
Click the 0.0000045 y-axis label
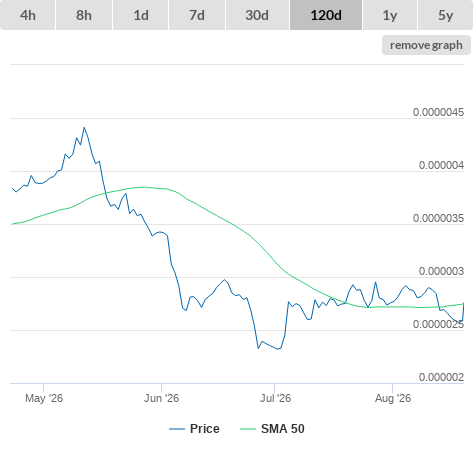point(438,112)
